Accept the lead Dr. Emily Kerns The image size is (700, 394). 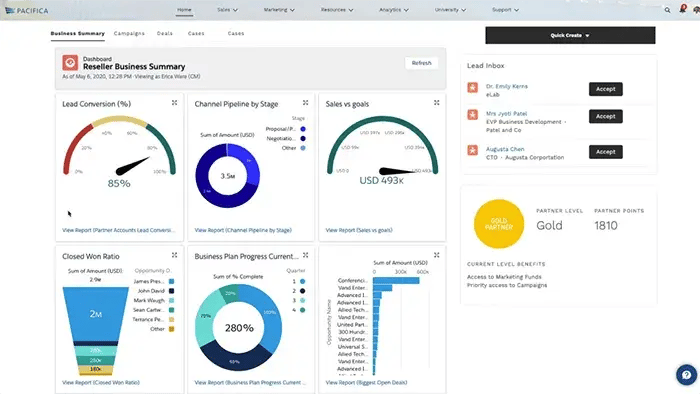605,89
